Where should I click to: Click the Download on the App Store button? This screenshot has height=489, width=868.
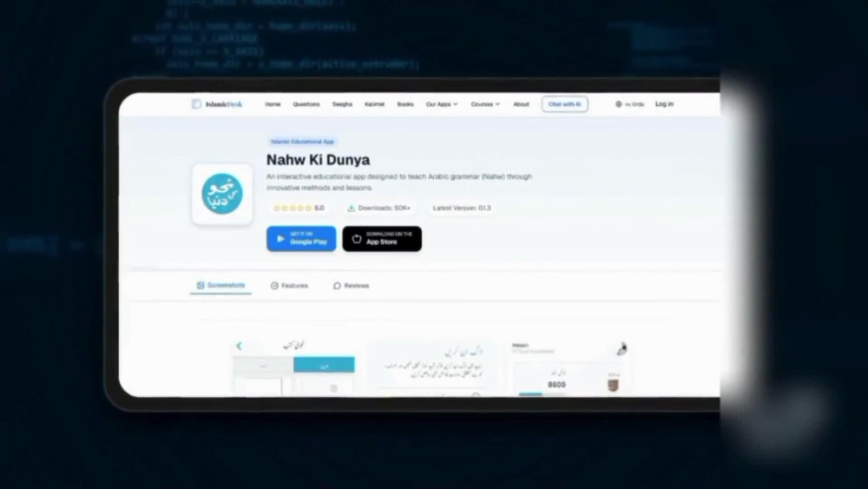[382, 239]
